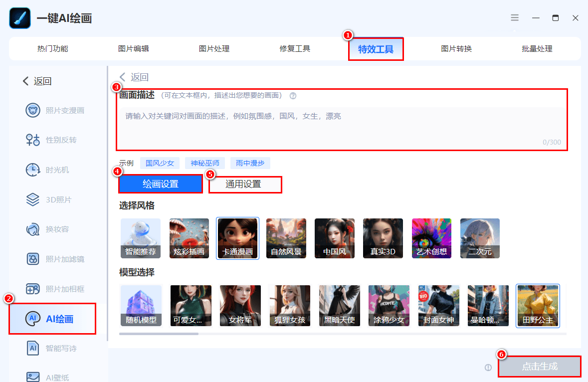Switch to 通用设置 settings tab
This screenshot has height=382, width=588.
(245, 185)
